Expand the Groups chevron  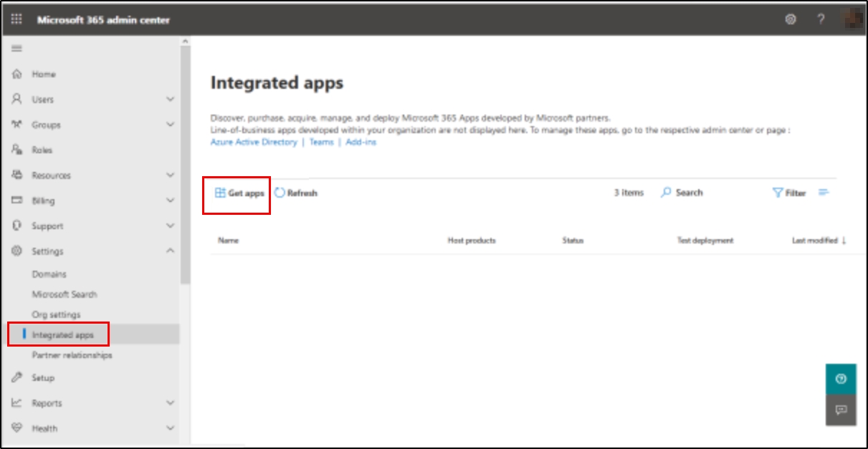tap(170, 125)
